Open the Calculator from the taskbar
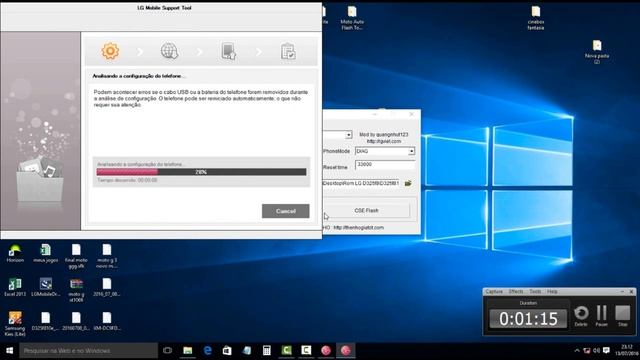This screenshot has width=640, height=360. [267, 351]
